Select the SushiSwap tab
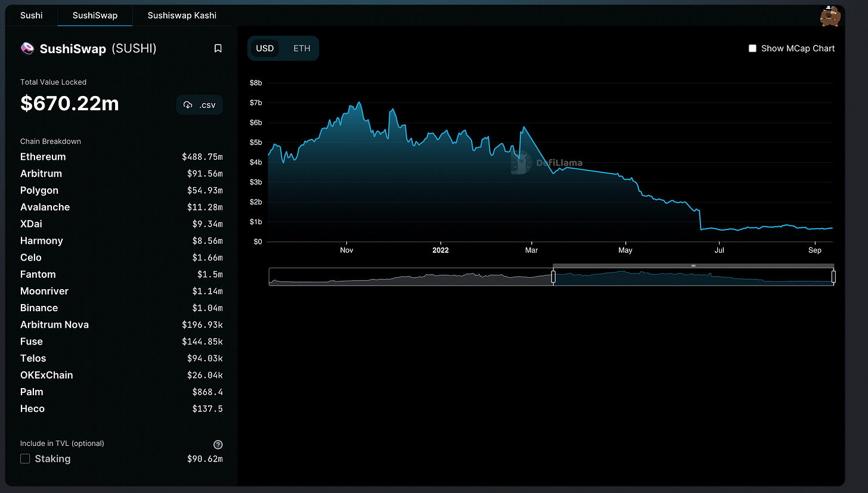This screenshot has height=493, width=868. coord(95,15)
